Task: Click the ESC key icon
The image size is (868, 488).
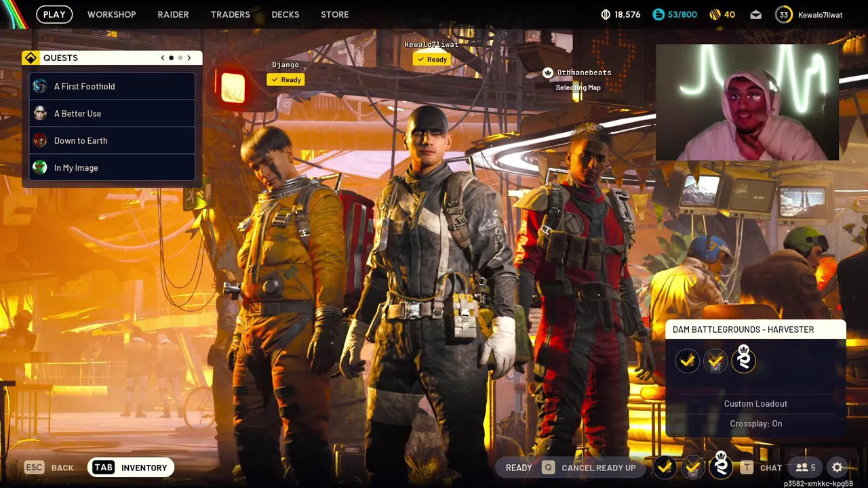Action: (x=35, y=467)
